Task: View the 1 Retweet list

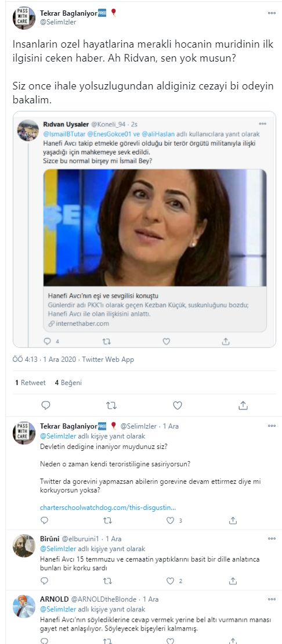Action: [x=30, y=382]
